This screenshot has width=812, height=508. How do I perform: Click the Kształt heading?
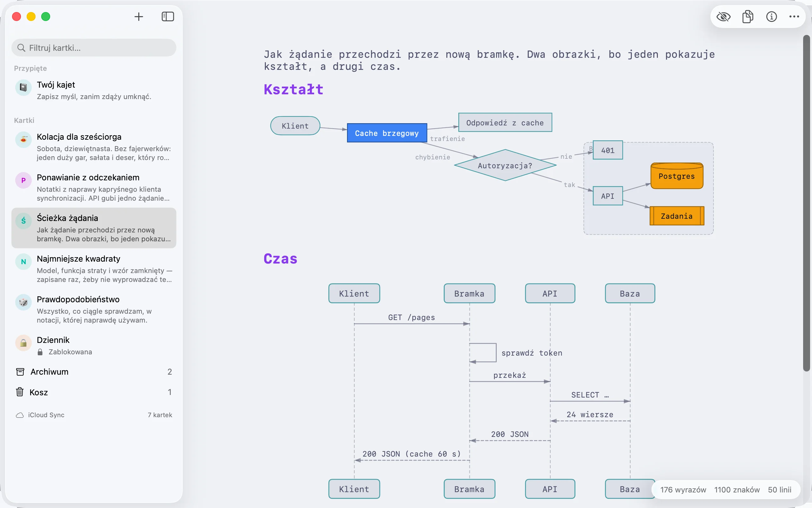(x=294, y=89)
